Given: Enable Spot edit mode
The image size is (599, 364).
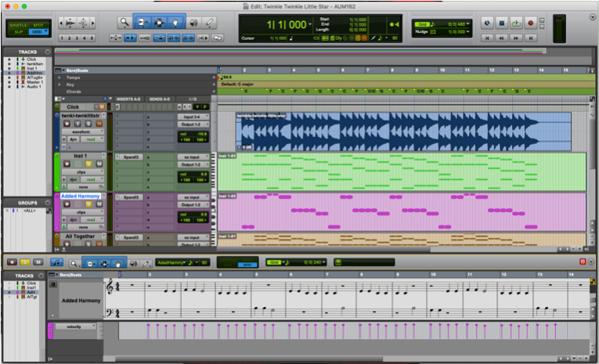Looking at the screenshot, I should click(x=38, y=25).
